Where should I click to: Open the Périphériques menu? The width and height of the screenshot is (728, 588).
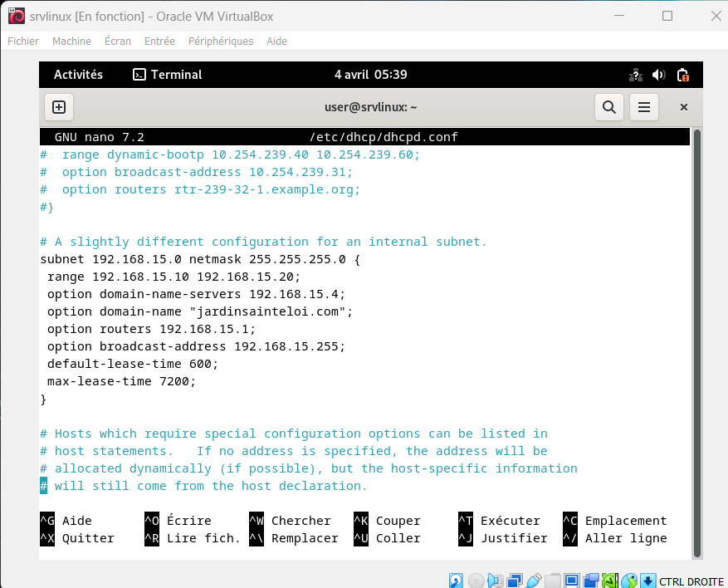pos(221,41)
